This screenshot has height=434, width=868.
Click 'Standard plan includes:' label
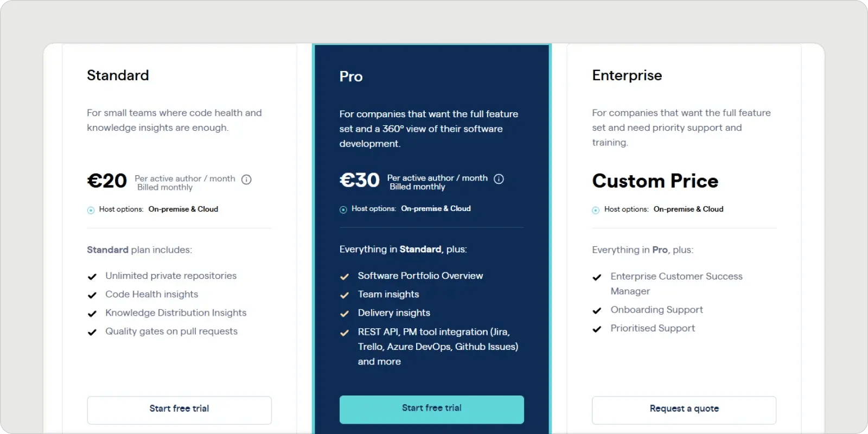tap(139, 250)
